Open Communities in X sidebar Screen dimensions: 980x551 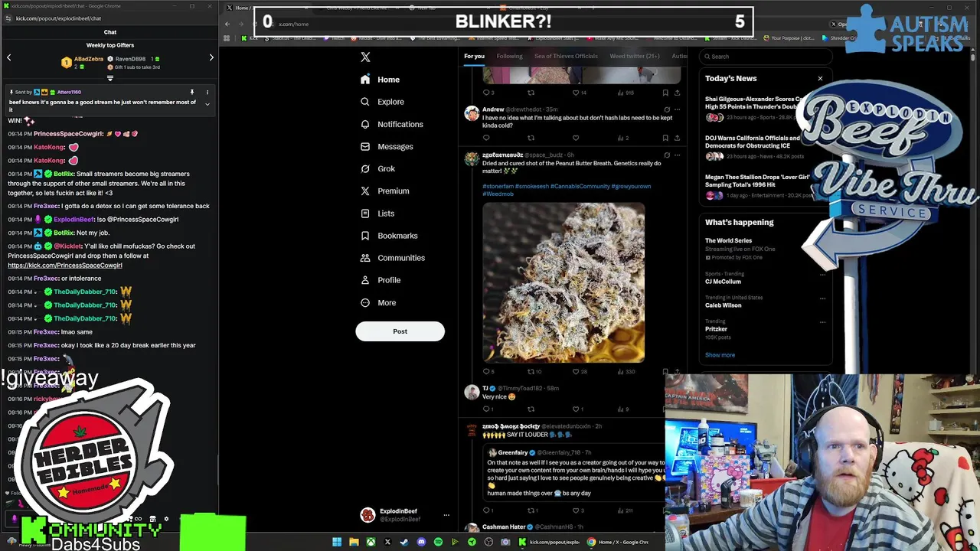tap(393, 258)
